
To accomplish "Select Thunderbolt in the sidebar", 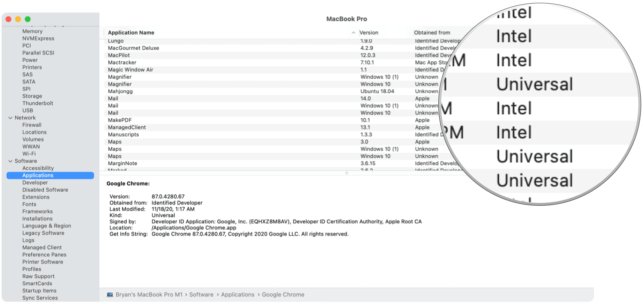I will (x=38, y=103).
